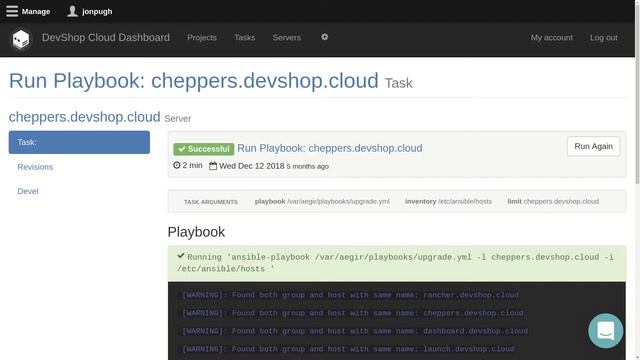Screen dimensions: 640x360
Task: Click the warning line for rancher.devshop.cloud
Action: click(x=350, y=295)
